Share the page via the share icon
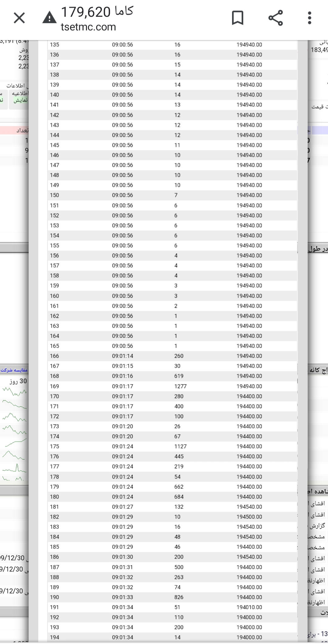328x644 pixels. pyautogui.click(x=275, y=18)
